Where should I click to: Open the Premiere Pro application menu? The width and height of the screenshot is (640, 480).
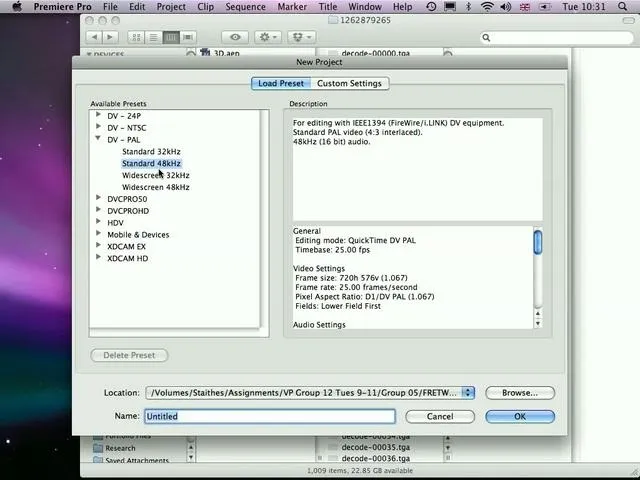click(62, 7)
